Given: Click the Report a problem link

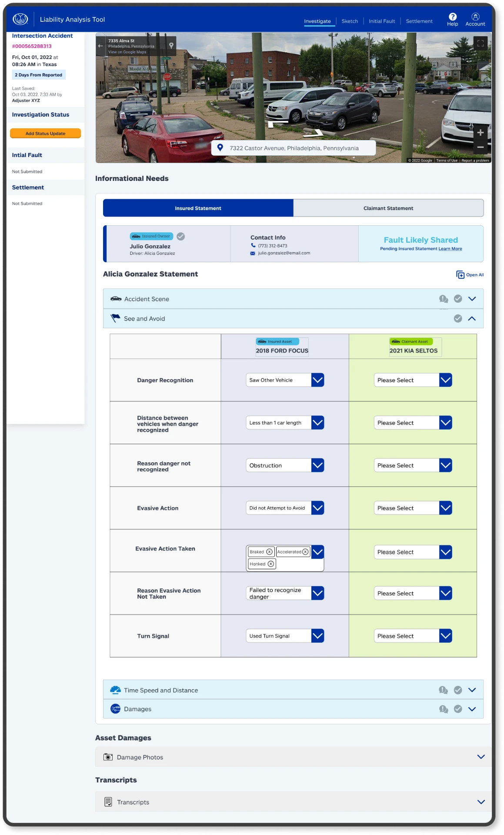Looking at the screenshot, I should point(475,160).
